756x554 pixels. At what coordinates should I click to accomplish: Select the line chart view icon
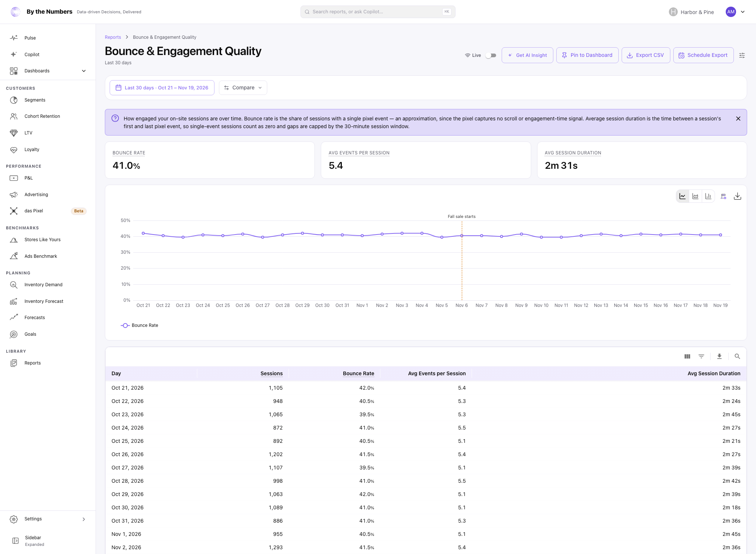[x=683, y=196]
